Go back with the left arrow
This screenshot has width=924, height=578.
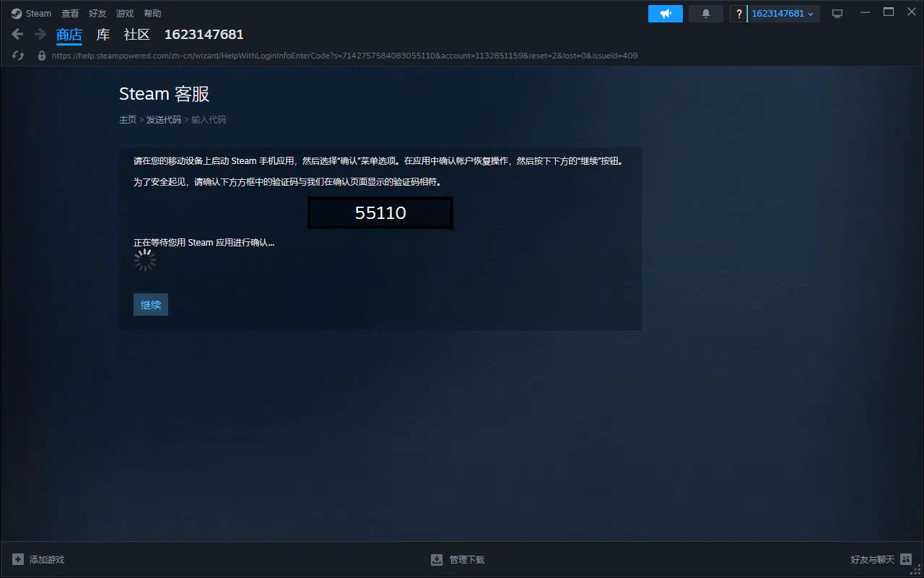pyautogui.click(x=18, y=34)
